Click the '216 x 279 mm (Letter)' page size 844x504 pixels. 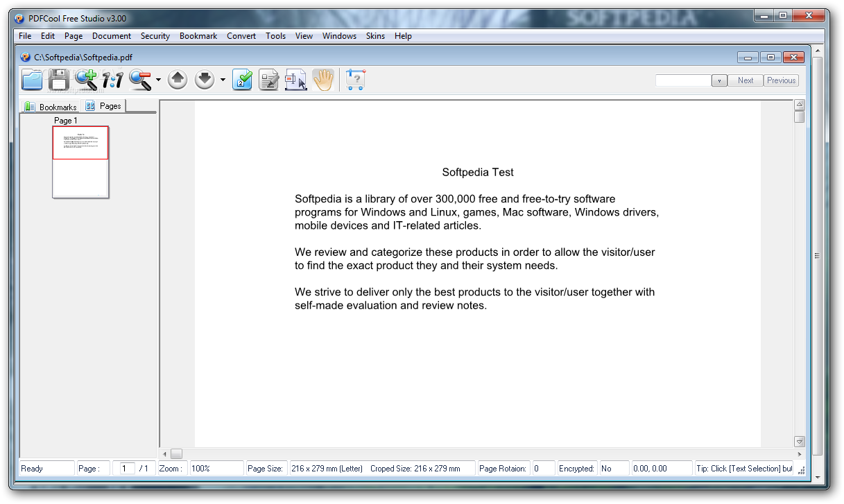point(327,469)
